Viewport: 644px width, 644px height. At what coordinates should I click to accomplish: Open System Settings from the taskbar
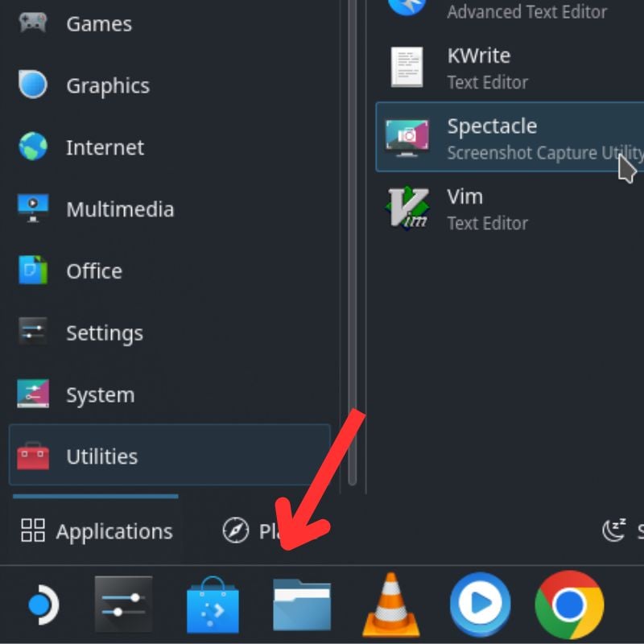(123, 604)
